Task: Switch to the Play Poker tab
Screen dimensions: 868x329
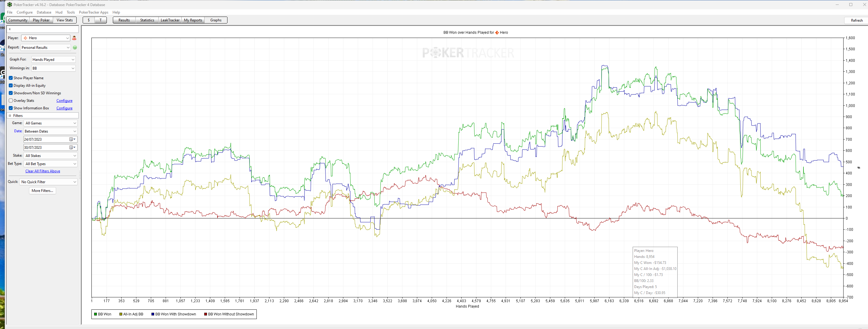Action: [41, 20]
